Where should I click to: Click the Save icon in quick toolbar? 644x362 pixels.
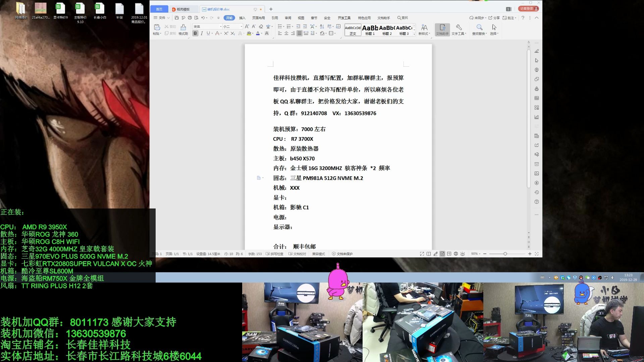coord(177,18)
